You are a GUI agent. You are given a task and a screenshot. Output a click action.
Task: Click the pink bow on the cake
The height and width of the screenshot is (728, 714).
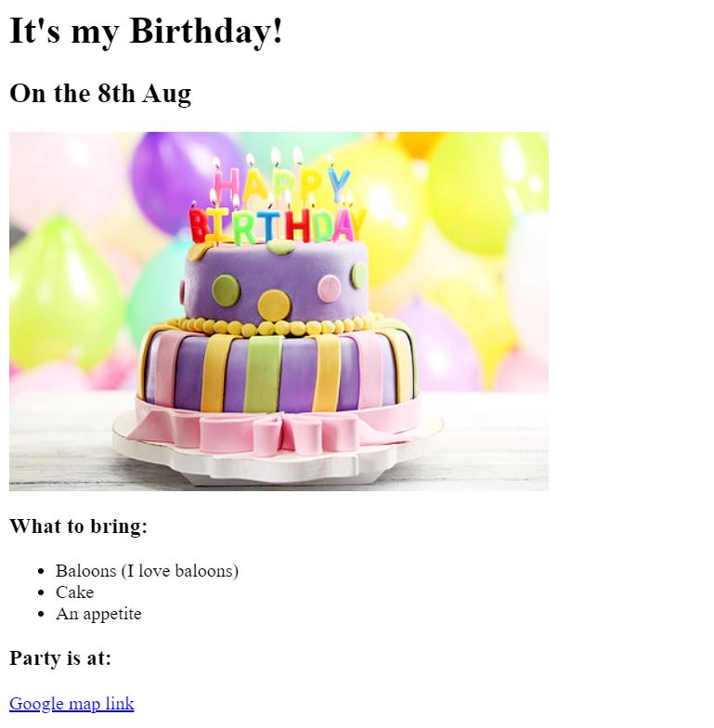(x=280, y=433)
